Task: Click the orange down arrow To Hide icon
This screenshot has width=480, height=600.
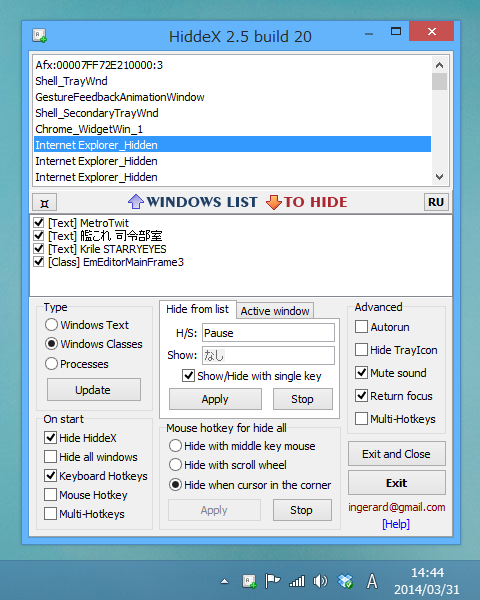Action: click(274, 202)
